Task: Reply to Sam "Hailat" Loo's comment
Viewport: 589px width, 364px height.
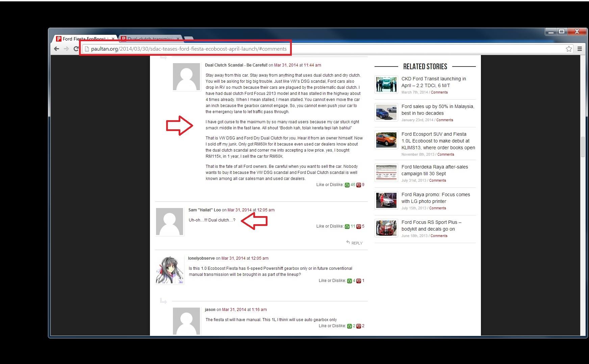Action: [x=354, y=243]
